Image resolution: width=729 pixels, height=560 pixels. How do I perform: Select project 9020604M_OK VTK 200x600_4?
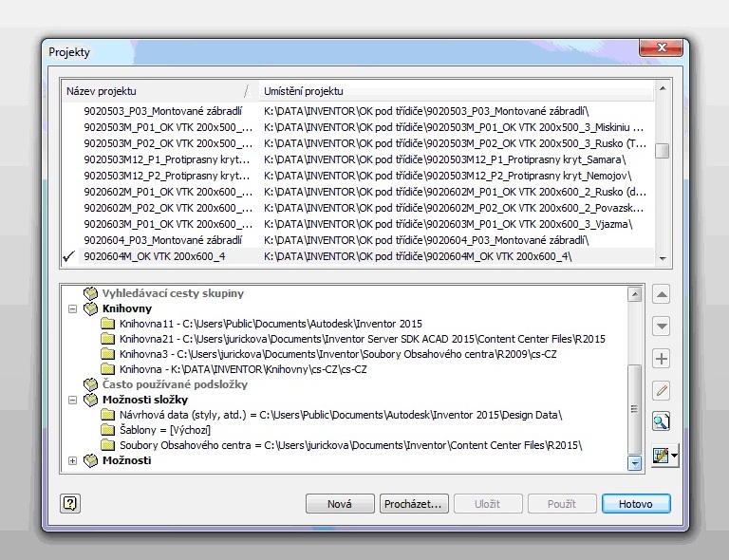(x=155, y=256)
